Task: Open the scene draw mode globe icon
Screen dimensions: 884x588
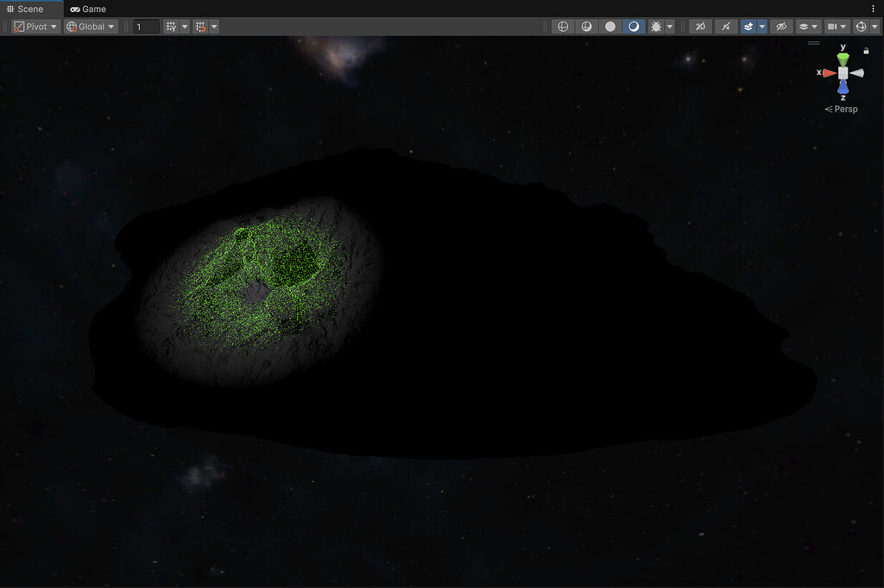Action: pos(563,26)
